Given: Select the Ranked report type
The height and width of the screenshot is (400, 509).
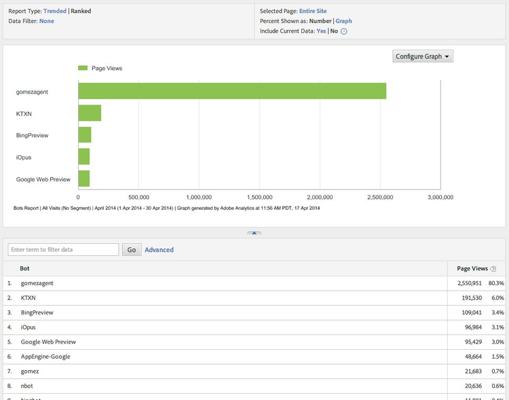Looking at the screenshot, I should click(81, 11).
